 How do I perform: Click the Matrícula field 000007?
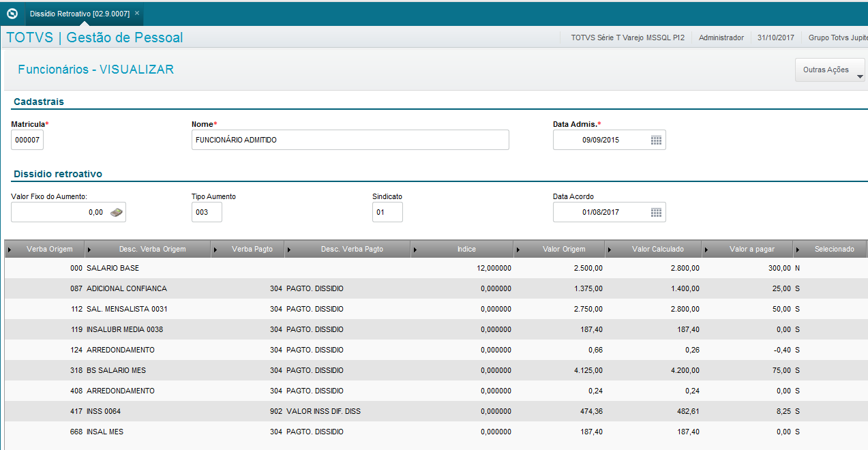click(x=27, y=140)
